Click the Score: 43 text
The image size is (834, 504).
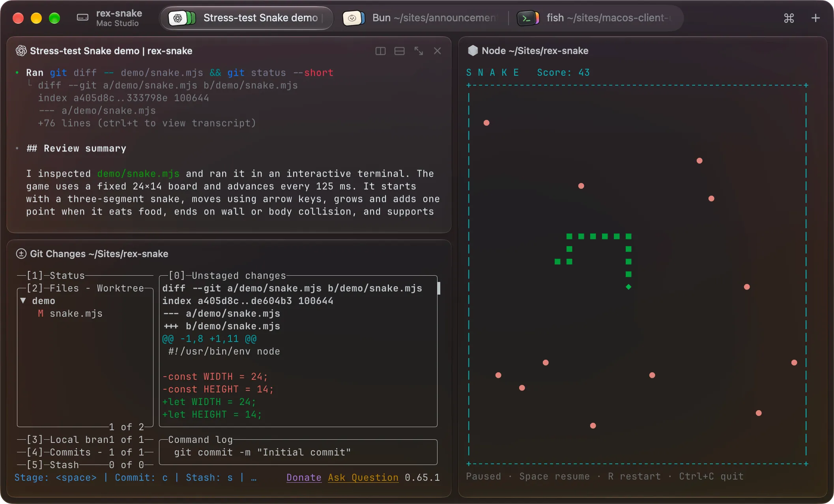click(x=563, y=73)
